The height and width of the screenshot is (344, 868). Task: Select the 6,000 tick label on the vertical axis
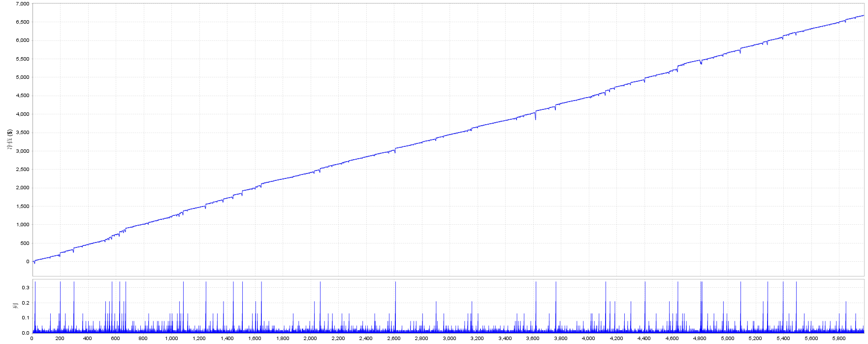tap(23, 40)
